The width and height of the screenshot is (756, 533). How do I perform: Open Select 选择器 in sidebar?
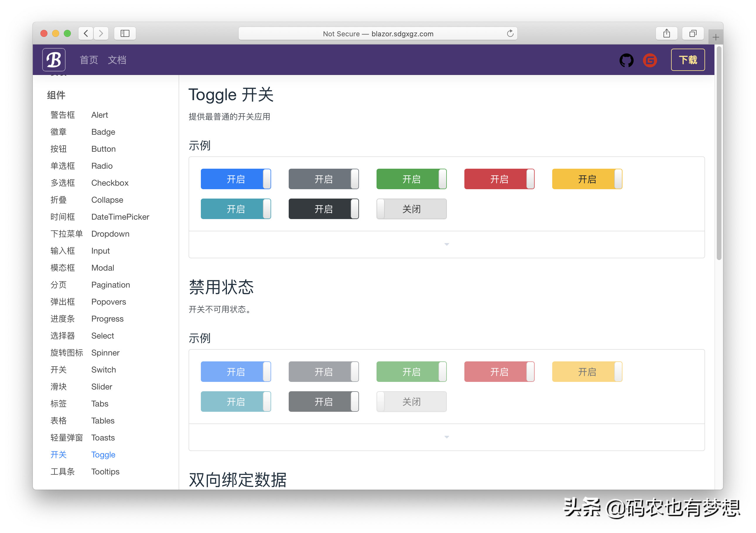pos(82,336)
